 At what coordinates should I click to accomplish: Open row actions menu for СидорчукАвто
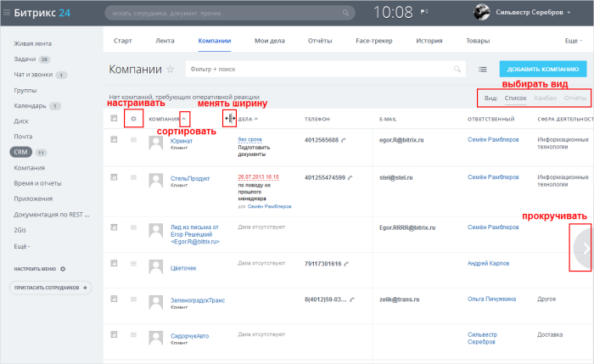click(133, 335)
